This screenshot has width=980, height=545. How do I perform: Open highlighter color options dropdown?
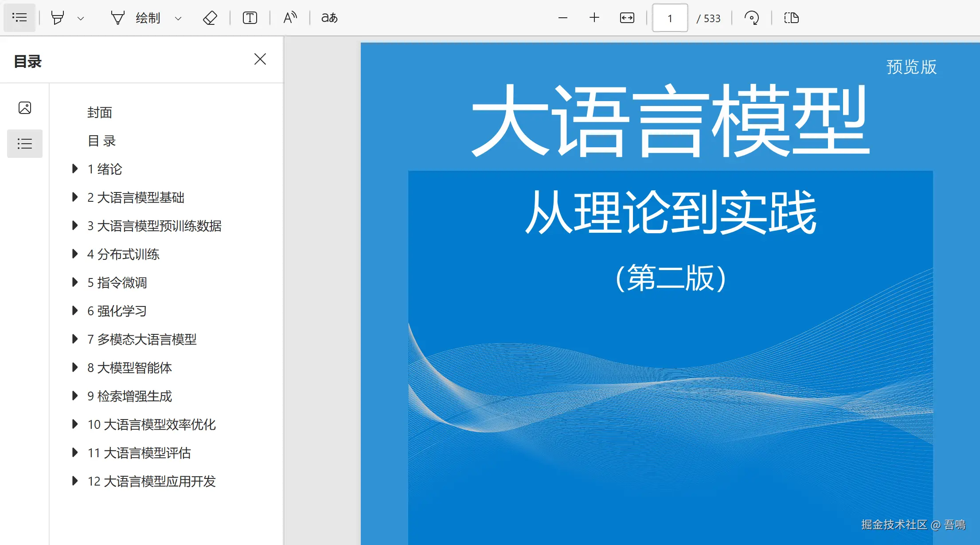coord(81,19)
